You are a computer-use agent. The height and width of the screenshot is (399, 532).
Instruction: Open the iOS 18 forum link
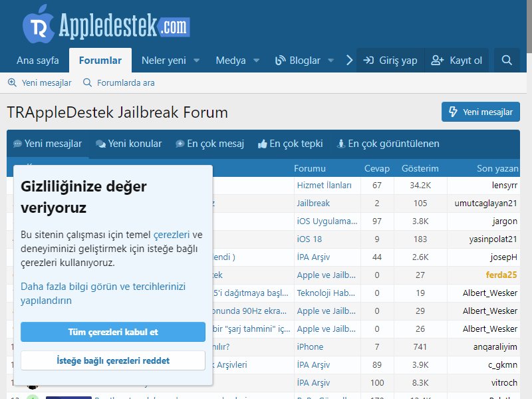coord(309,239)
